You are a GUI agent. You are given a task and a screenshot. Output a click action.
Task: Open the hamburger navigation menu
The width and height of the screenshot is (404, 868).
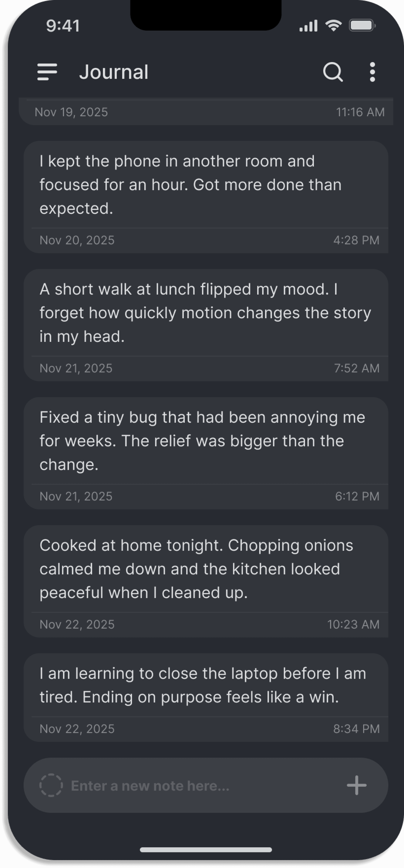coord(47,72)
